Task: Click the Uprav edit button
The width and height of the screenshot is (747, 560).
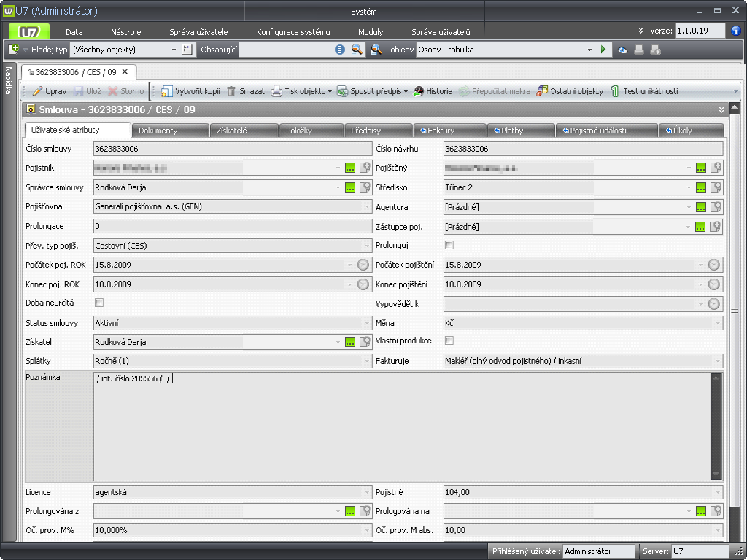Action: [50, 91]
